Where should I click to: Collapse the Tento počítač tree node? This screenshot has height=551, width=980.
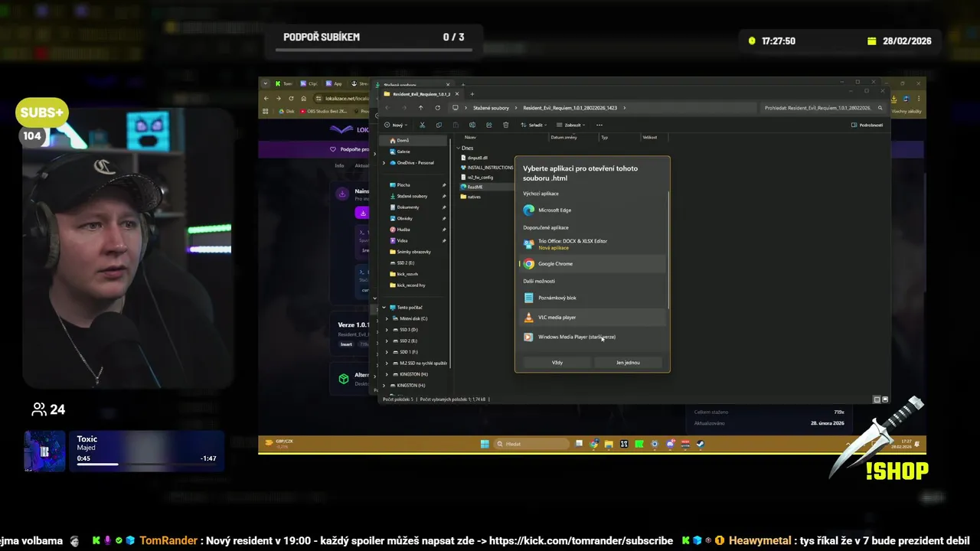tap(384, 308)
